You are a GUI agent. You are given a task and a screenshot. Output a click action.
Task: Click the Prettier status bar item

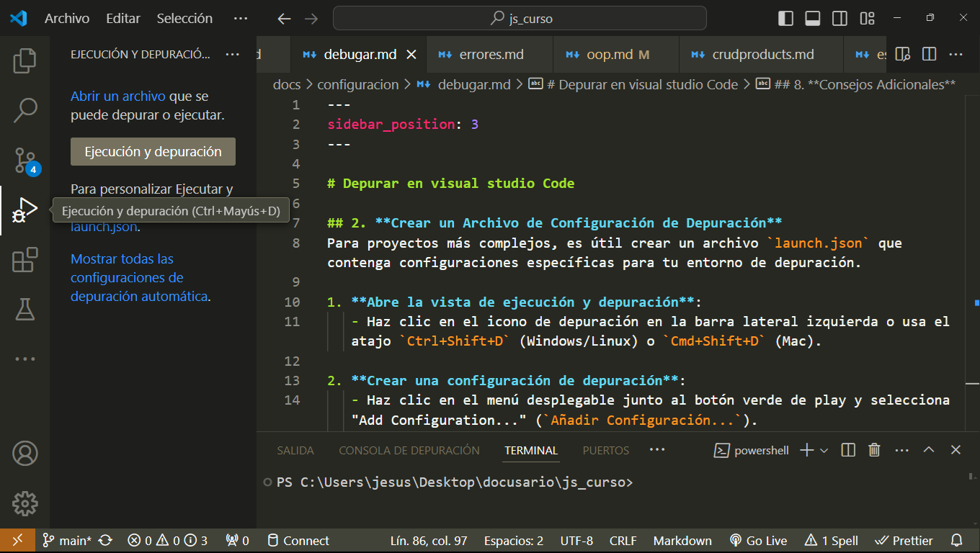click(x=904, y=541)
